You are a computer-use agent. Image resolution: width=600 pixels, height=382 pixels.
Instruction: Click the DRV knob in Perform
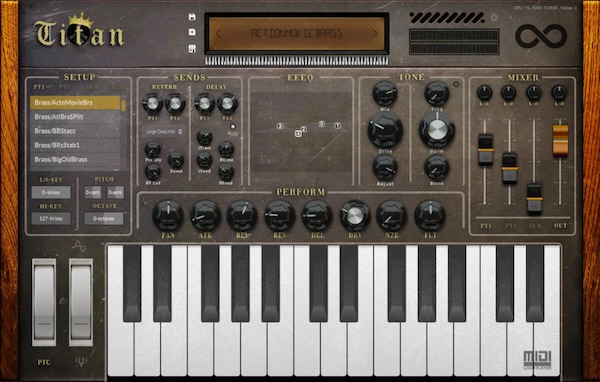[355, 215]
